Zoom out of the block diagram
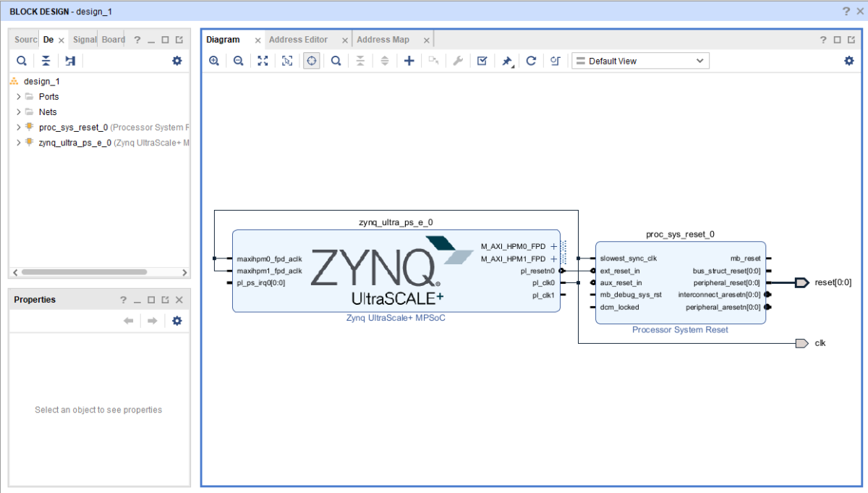The width and height of the screenshot is (868, 493). tap(238, 62)
